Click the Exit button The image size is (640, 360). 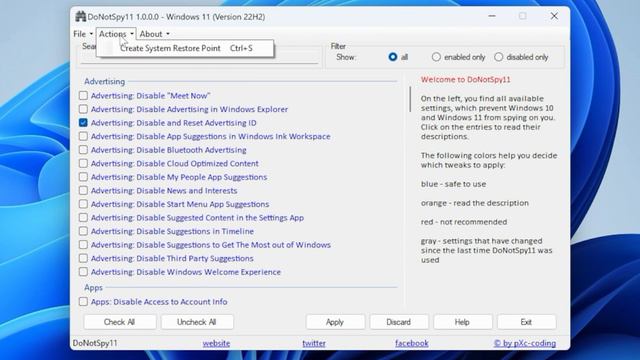(526, 322)
